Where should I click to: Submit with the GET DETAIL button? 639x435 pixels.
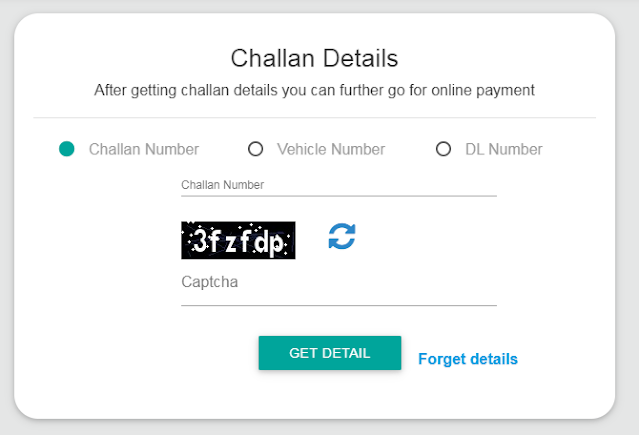click(330, 353)
